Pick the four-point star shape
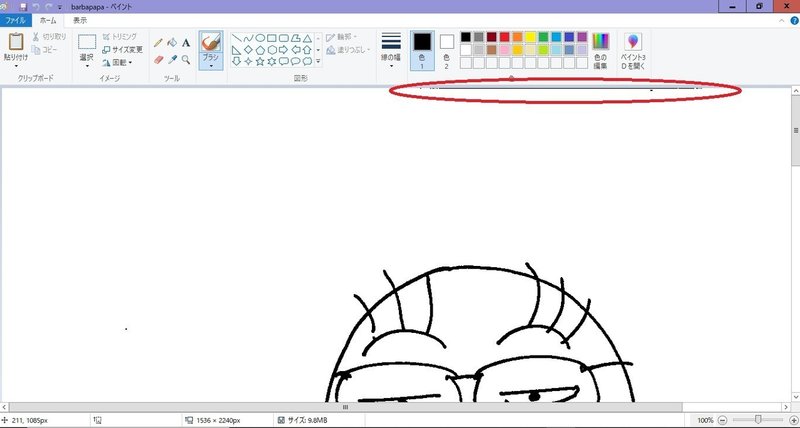 click(248, 61)
